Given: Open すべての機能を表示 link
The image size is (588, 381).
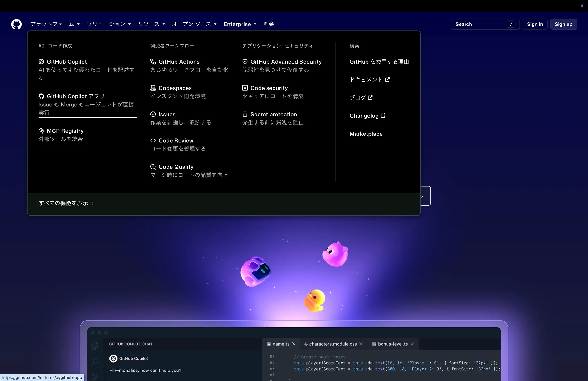Looking at the screenshot, I should pos(66,203).
